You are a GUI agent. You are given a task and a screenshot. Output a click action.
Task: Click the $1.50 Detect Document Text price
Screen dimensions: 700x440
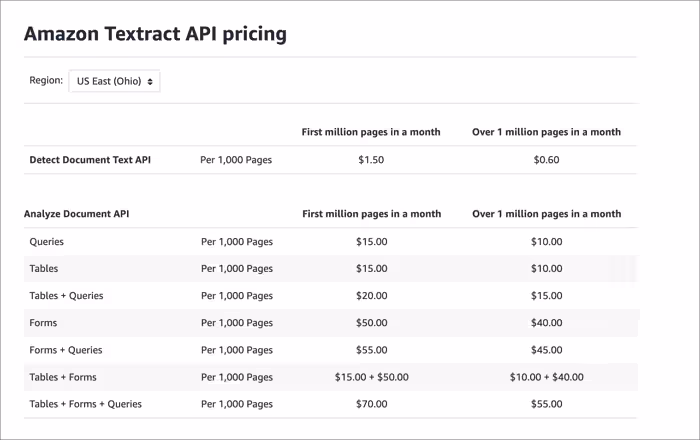tap(371, 160)
